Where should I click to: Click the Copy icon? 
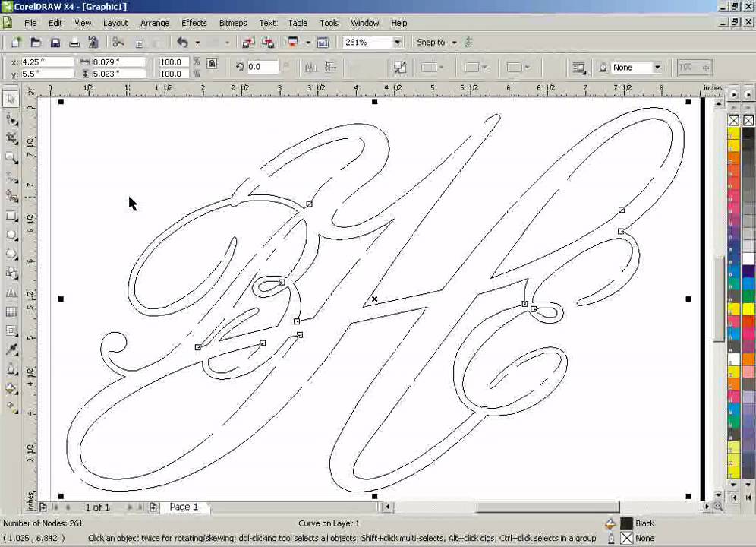140,43
